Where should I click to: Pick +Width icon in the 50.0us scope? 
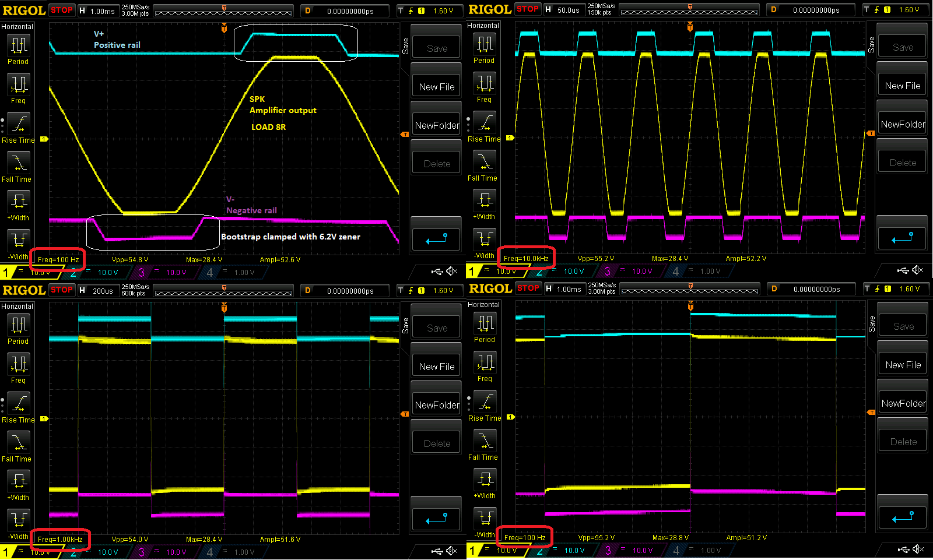485,200
